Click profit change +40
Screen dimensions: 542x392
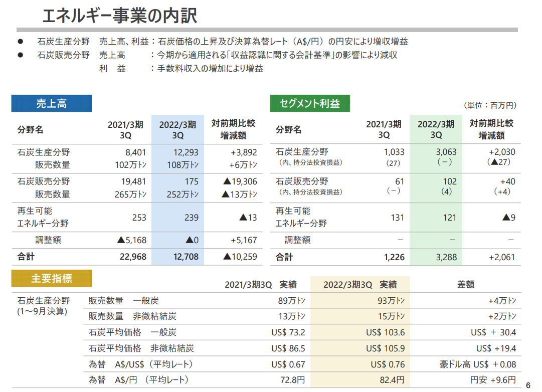click(x=508, y=181)
